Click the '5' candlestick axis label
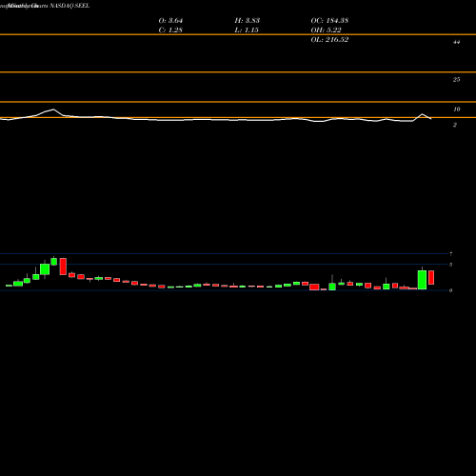The width and height of the screenshot is (476, 476). point(450,265)
